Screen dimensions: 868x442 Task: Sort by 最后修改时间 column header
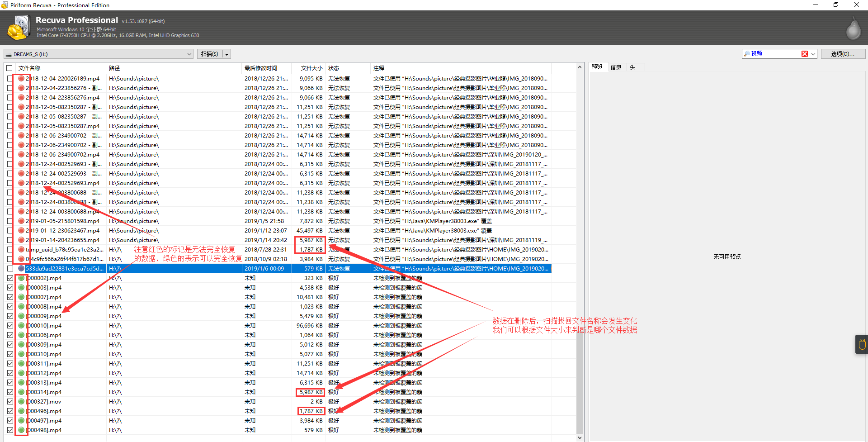(x=267, y=68)
